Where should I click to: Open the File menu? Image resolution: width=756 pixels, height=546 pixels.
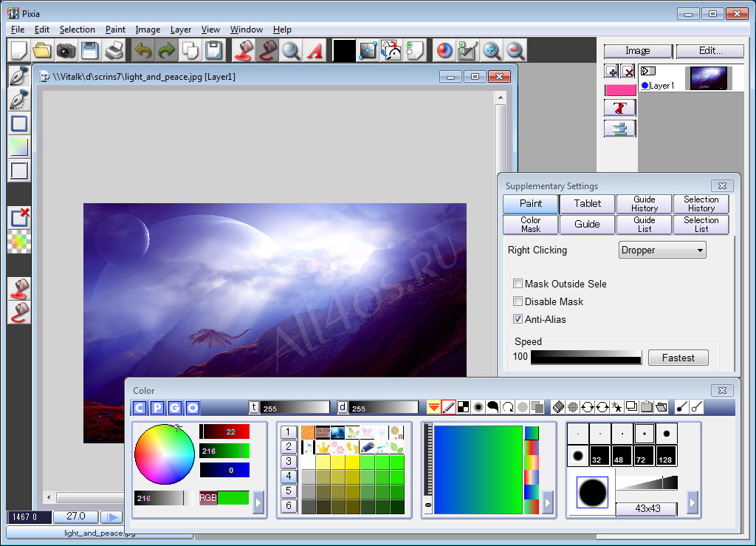click(x=18, y=30)
